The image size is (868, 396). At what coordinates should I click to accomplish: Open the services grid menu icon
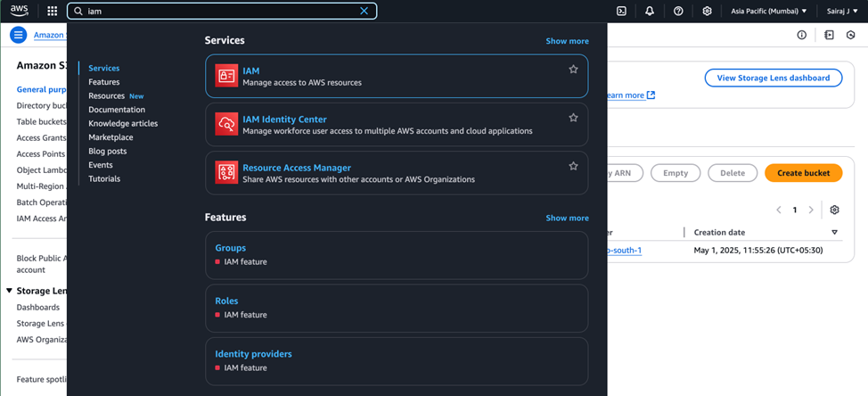52,11
